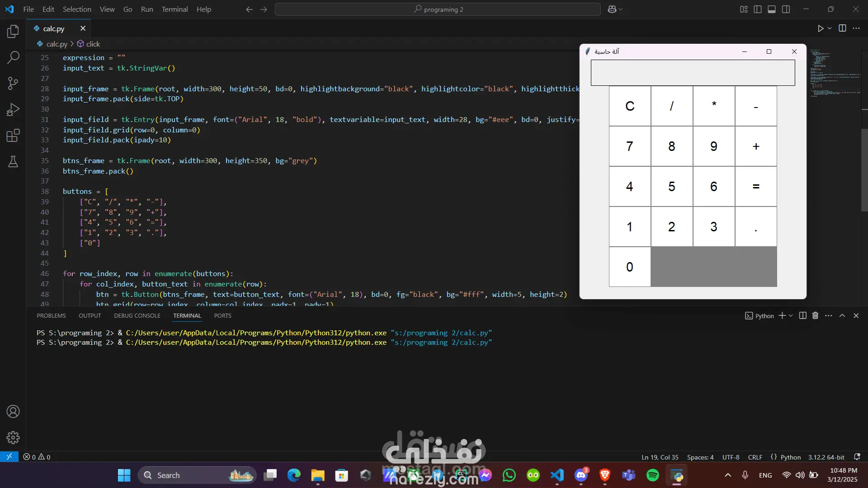Click the plus button in calculator
The image size is (868, 488).
(756, 146)
